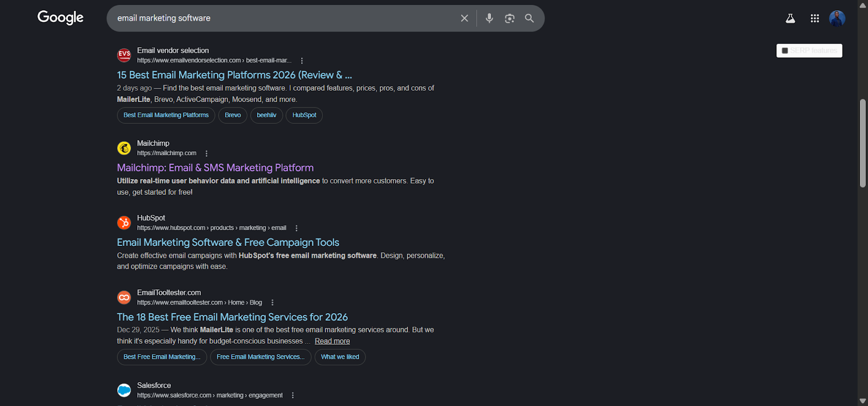The height and width of the screenshot is (406, 868).
Task: Click the "Read more" link
Action: tap(332, 341)
